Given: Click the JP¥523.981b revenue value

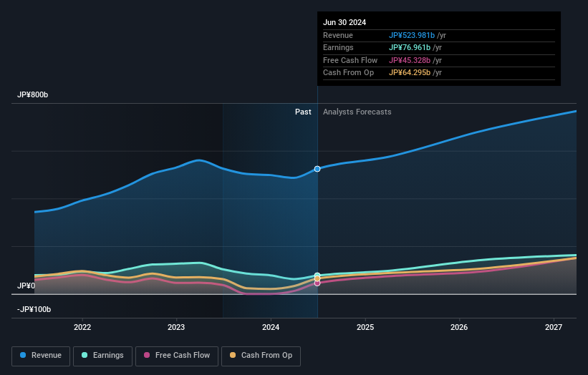Looking at the screenshot, I should pyautogui.click(x=412, y=35).
